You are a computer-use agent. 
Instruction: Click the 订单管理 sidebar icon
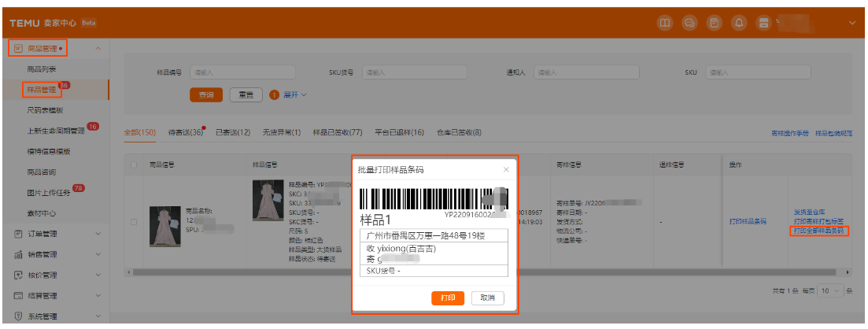coord(17,234)
